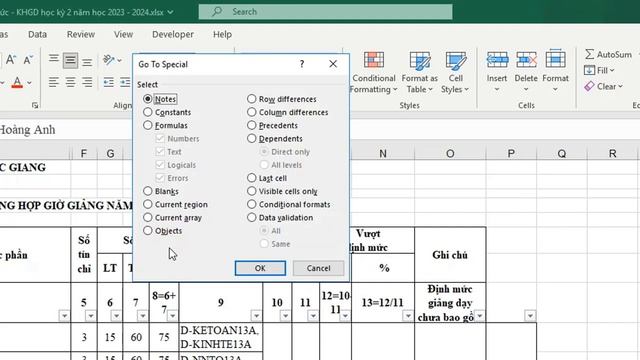Open Font settings dialog launcher

click(35, 105)
